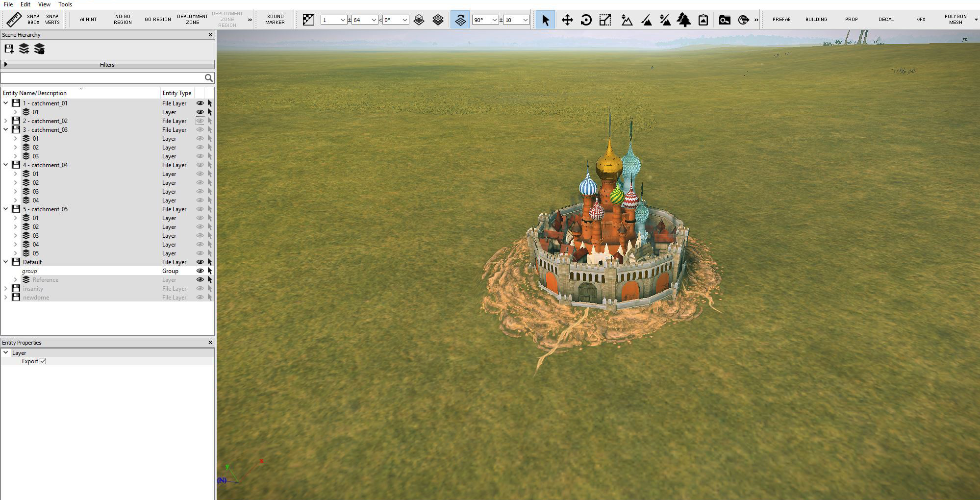This screenshot has width=980, height=500.
Task: Open the Tools menu
Action: 65,4
